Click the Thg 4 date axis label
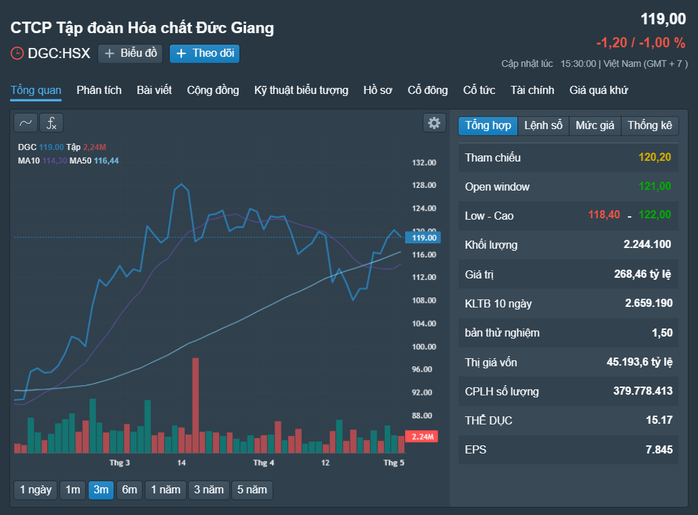The width and height of the screenshot is (698, 515). (264, 463)
